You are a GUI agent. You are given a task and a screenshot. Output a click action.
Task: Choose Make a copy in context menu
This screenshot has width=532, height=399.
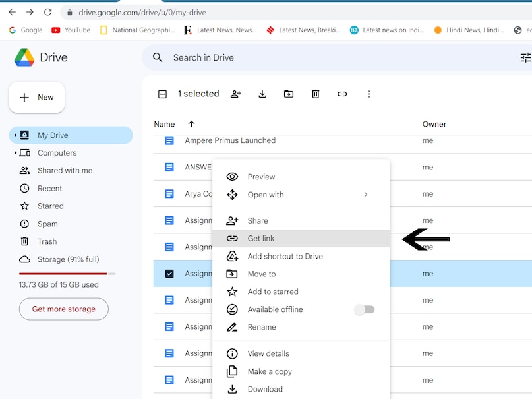click(x=270, y=371)
